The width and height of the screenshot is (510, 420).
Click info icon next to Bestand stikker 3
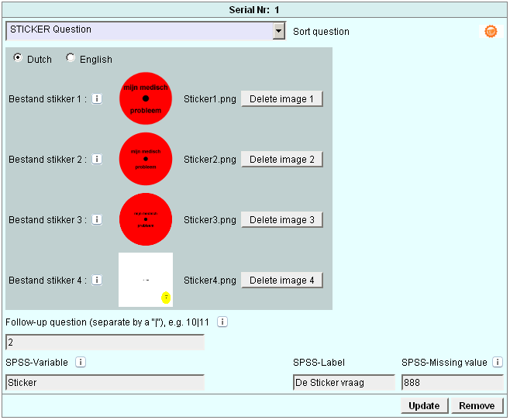pyautogui.click(x=97, y=219)
